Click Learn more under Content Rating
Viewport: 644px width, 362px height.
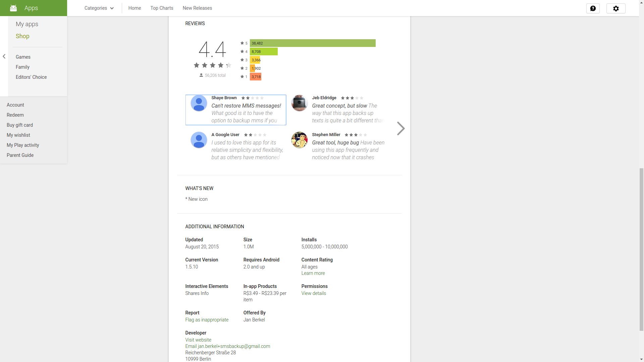click(313, 273)
